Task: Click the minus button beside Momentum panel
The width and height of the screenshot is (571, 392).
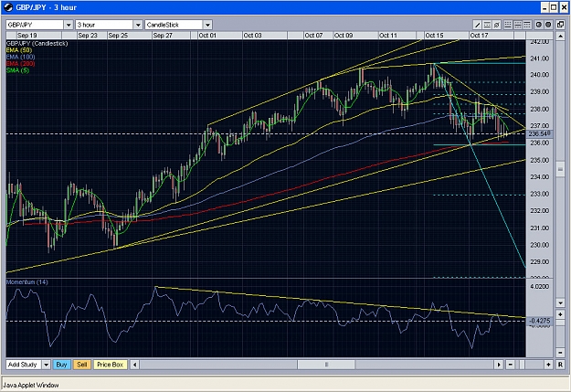Action: [x=560, y=353]
